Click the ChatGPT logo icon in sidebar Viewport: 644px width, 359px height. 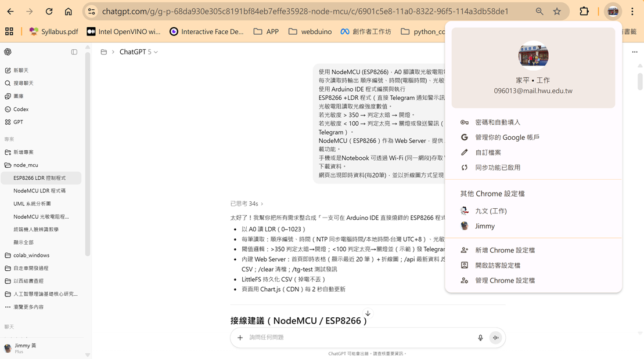click(8, 52)
